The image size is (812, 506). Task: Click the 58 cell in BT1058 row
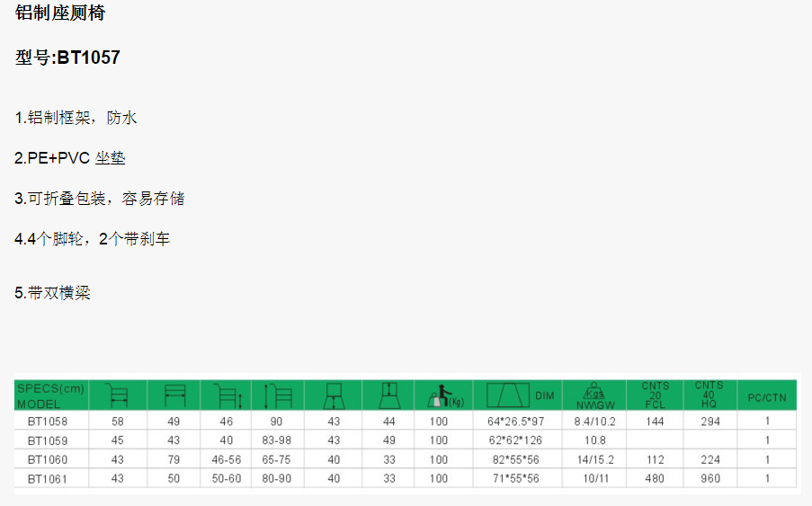(118, 422)
